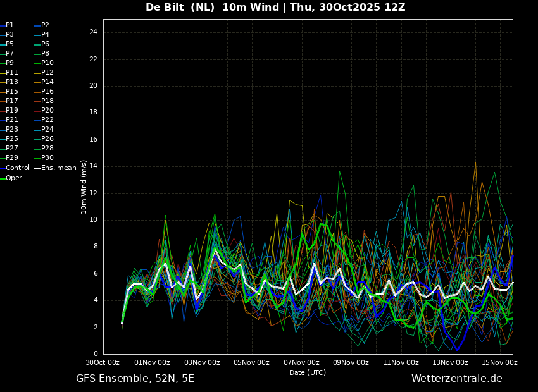Click the chart title De Bilt (NL)
The image size is (538, 392).
180,7
